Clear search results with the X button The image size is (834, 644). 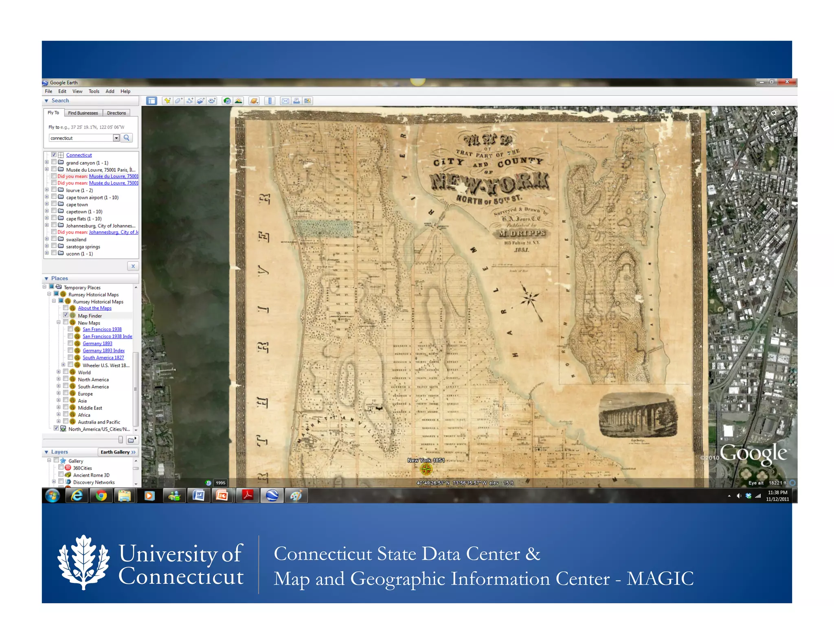point(133,266)
